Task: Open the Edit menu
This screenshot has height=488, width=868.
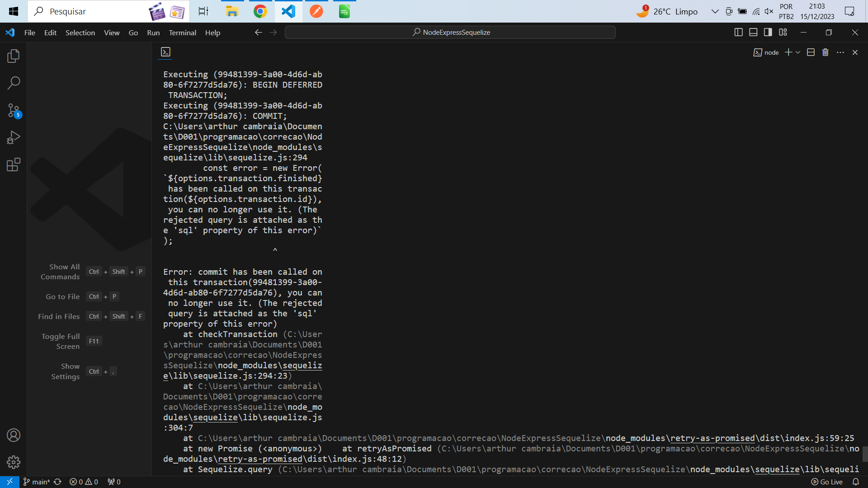Action: (x=50, y=33)
